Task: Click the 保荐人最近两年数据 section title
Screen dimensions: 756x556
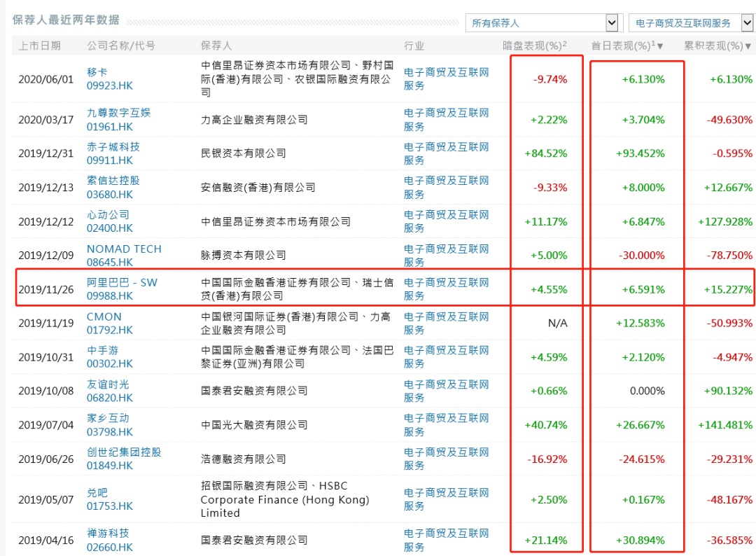Action: point(66,20)
